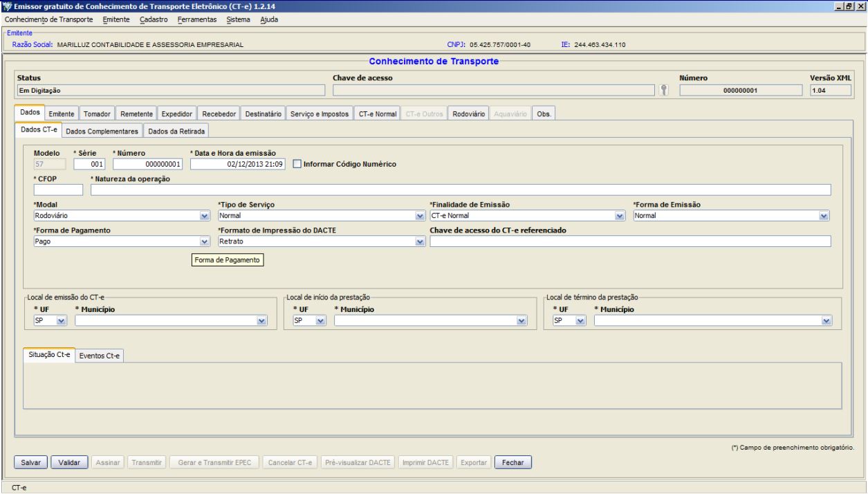Click the CFOP input field
Screen dimensions: 868x494
tap(58, 190)
